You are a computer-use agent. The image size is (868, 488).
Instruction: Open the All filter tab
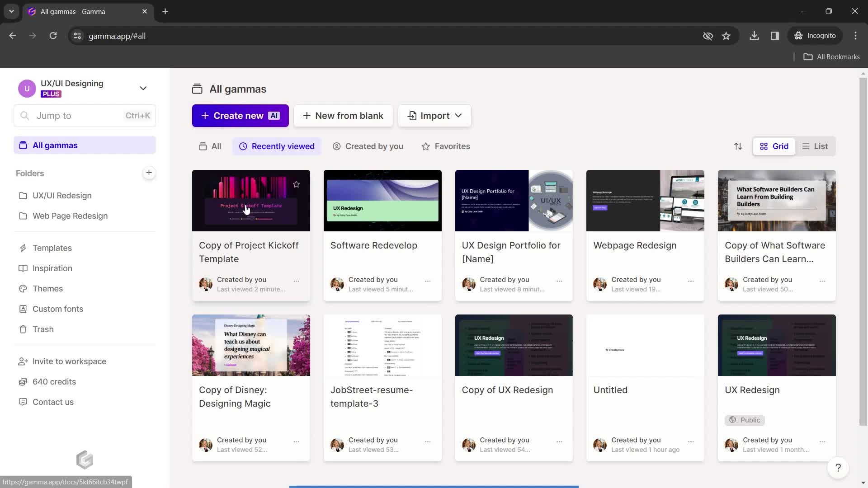[210, 146]
